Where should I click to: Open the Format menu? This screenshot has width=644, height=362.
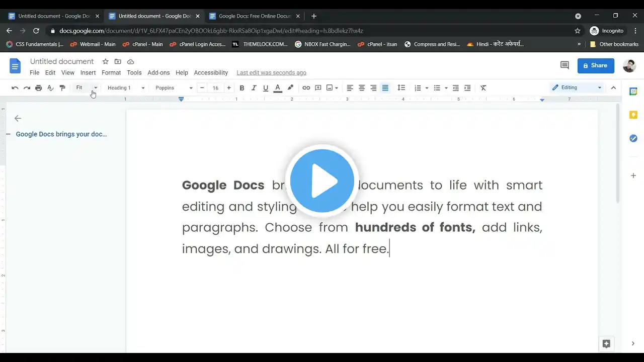[111, 73]
